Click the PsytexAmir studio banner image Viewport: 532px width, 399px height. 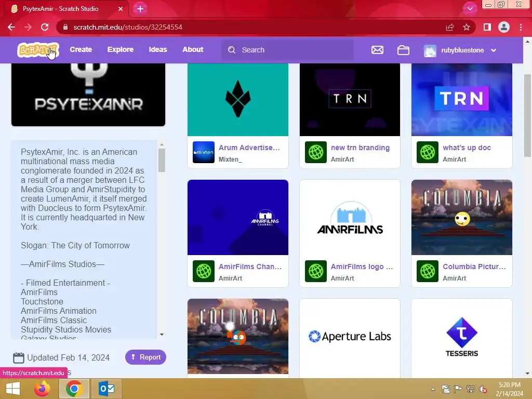coord(88,95)
